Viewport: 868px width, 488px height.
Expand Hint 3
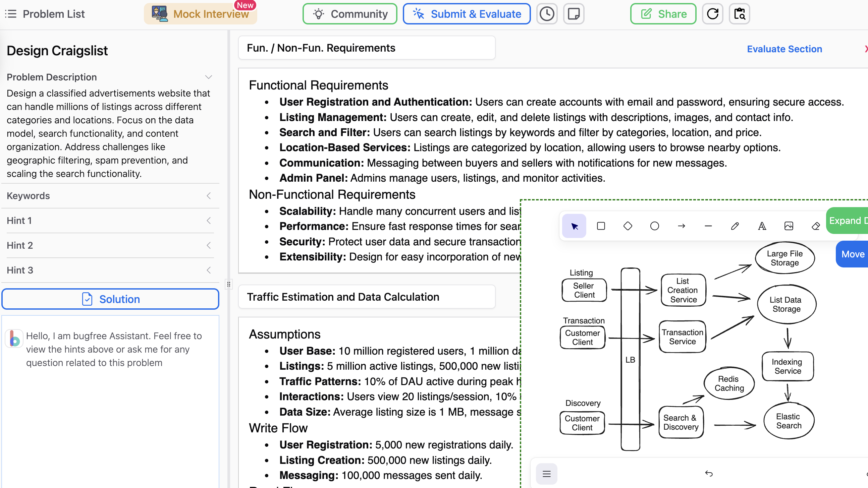pyautogui.click(x=209, y=270)
